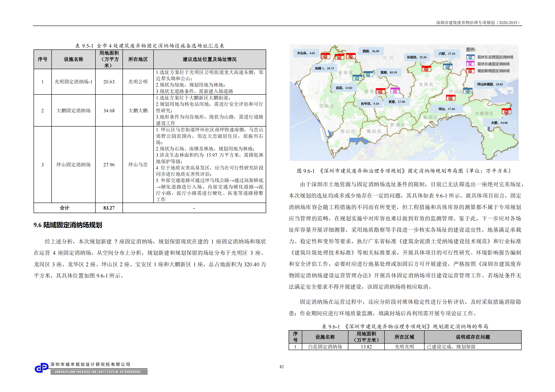555x392 pixels.
Task: Click the 图例: legend title
Action: (471, 49)
